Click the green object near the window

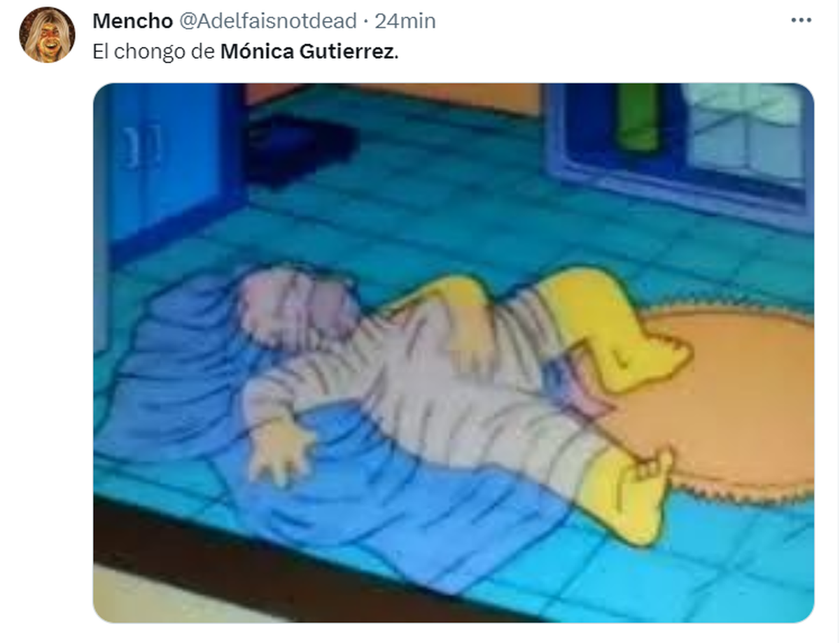(637, 115)
